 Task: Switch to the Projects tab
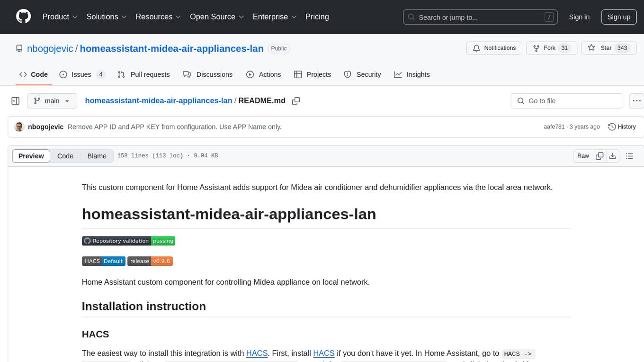tap(313, 74)
